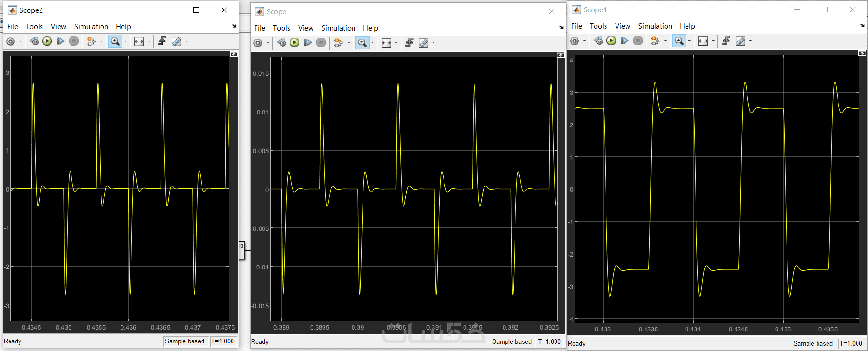The image size is (868, 351).
Task: Open Configuration Properties gear in Scope1 window
Action: (575, 41)
